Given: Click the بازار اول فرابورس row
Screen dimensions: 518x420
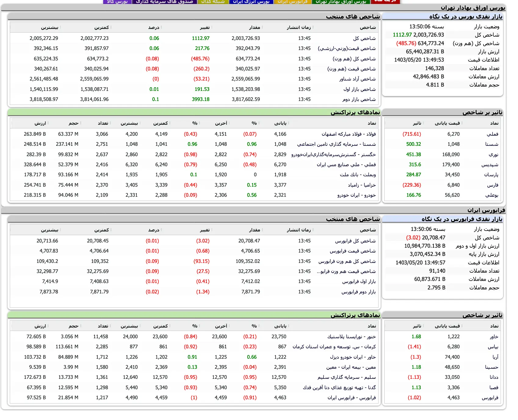Looking at the screenshot, I should point(194,281).
